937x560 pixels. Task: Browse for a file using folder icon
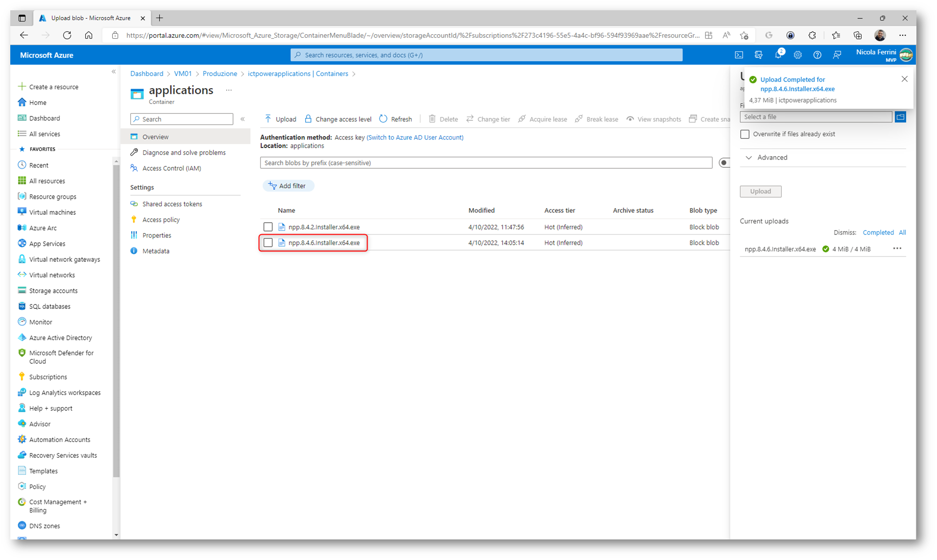(900, 117)
